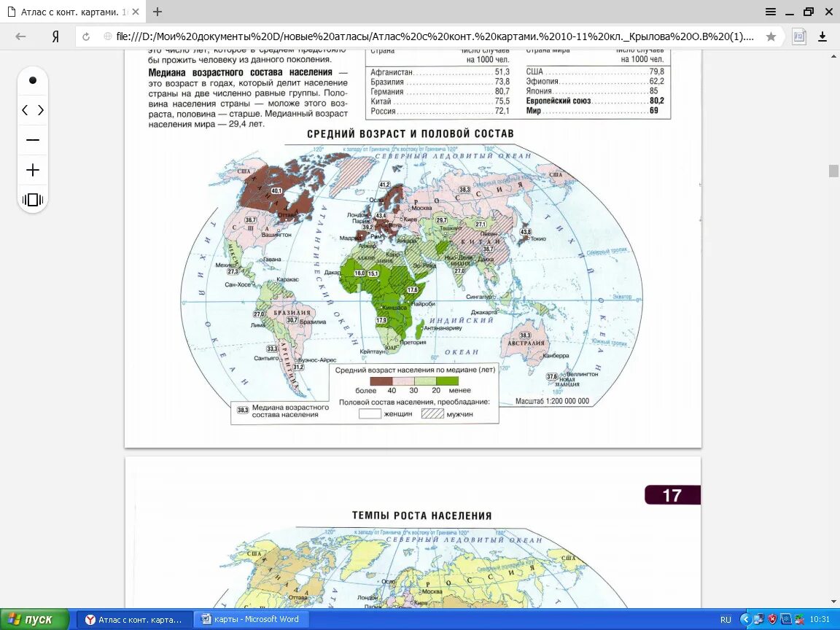The height and width of the screenshot is (630, 840).
Task: Go back with the back arrow
Action: [20, 36]
